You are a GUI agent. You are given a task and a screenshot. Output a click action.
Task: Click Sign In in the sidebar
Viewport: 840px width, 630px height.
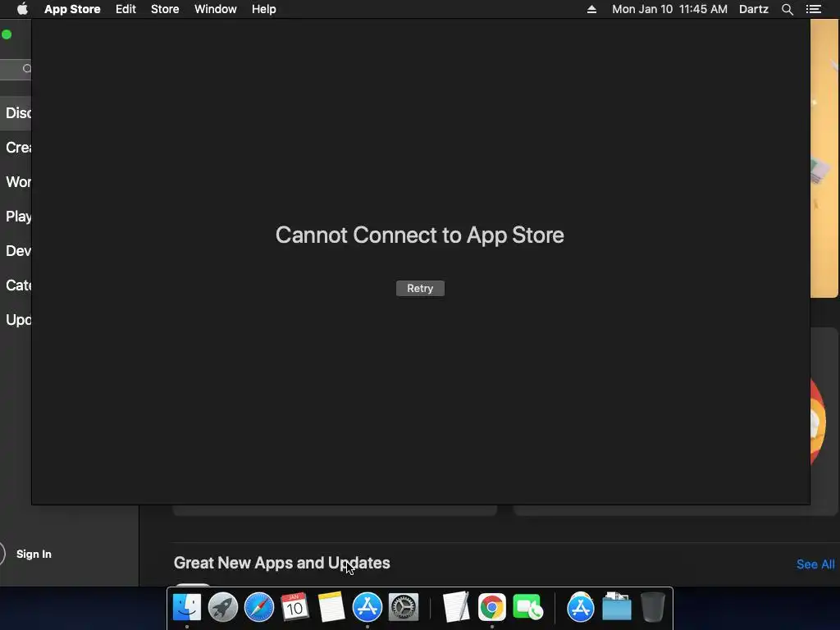(34, 554)
